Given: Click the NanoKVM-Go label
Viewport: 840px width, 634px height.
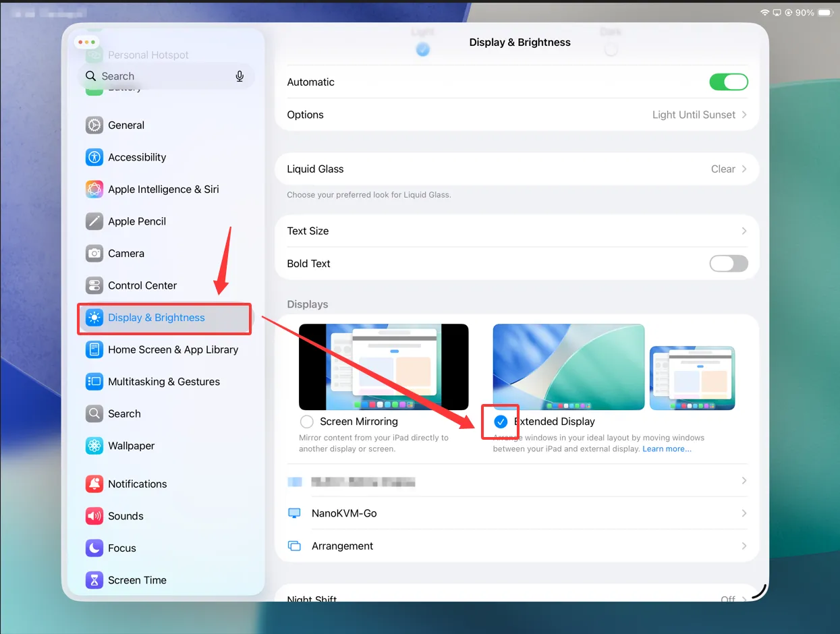Looking at the screenshot, I should tap(344, 513).
